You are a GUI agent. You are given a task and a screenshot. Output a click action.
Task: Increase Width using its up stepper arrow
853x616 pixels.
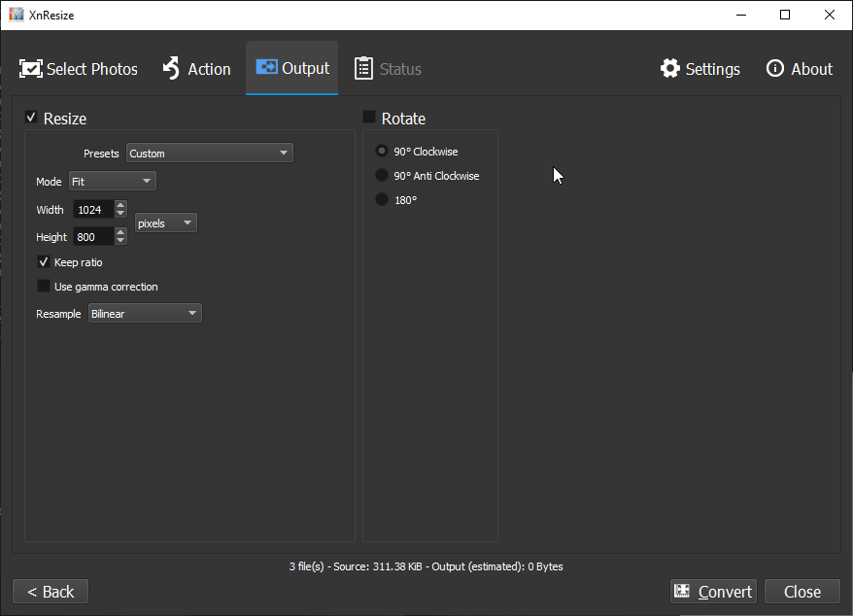pyautogui.click(x=119, y=204)
